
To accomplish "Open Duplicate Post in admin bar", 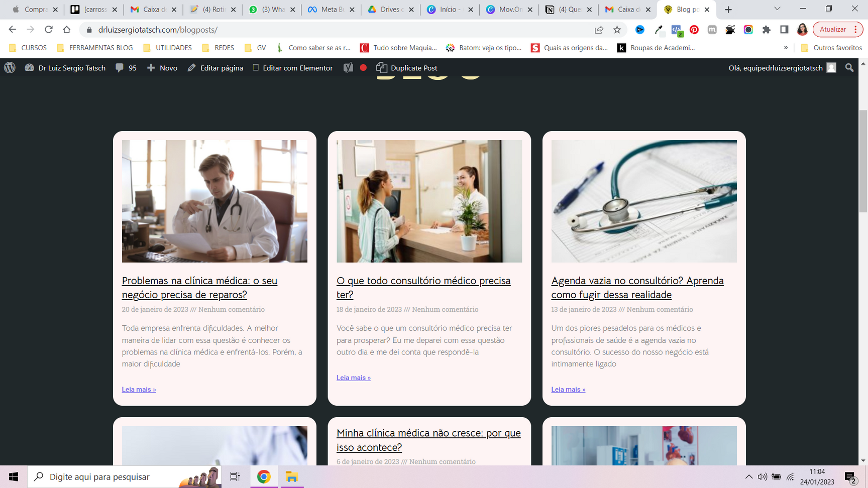I will pos(407,68).
